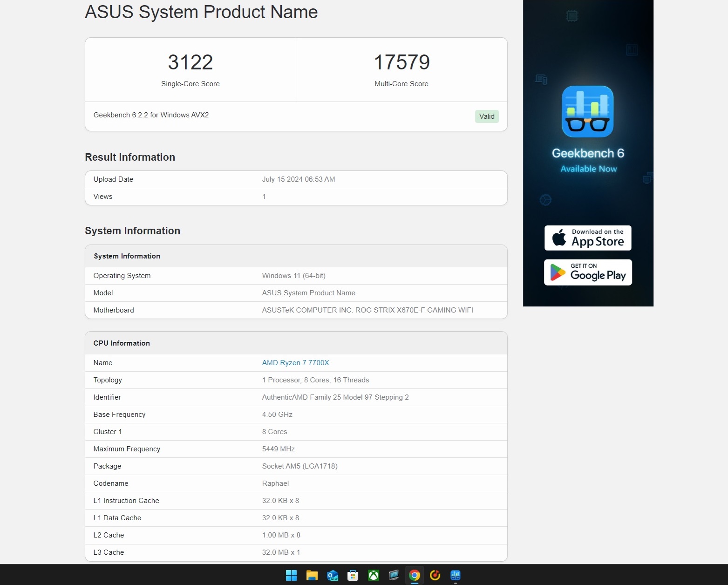Click the Windows 11 (64-bit) value
This screenshot has width=728, height=585.
(x=294, y=276)
